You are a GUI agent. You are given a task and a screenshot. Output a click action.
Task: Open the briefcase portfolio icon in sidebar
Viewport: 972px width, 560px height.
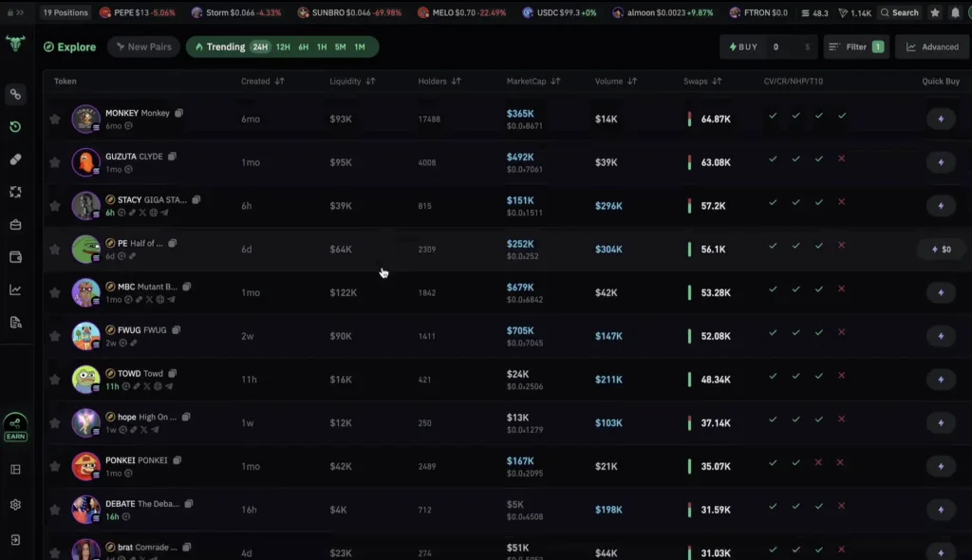15,225
